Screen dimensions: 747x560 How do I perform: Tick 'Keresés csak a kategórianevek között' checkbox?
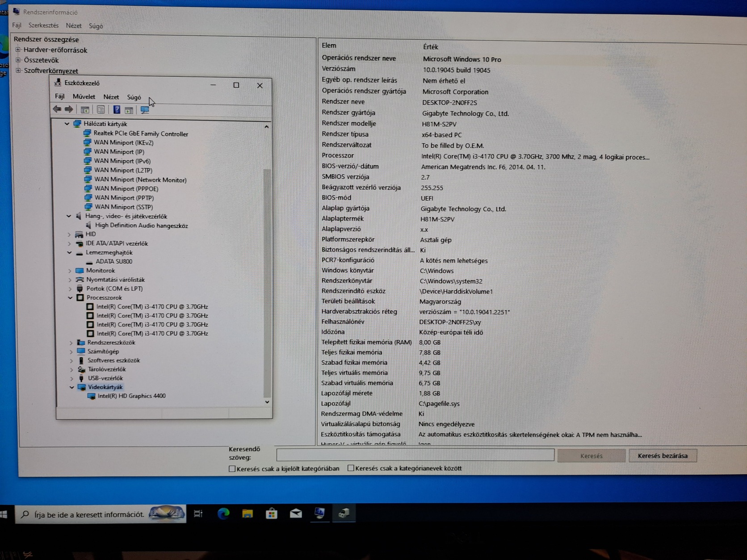(351, 468)
